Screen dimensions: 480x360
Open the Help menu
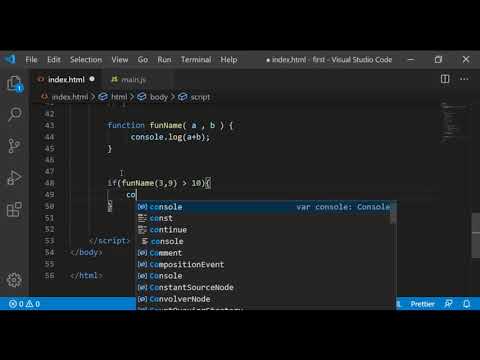tap(229, 60)
